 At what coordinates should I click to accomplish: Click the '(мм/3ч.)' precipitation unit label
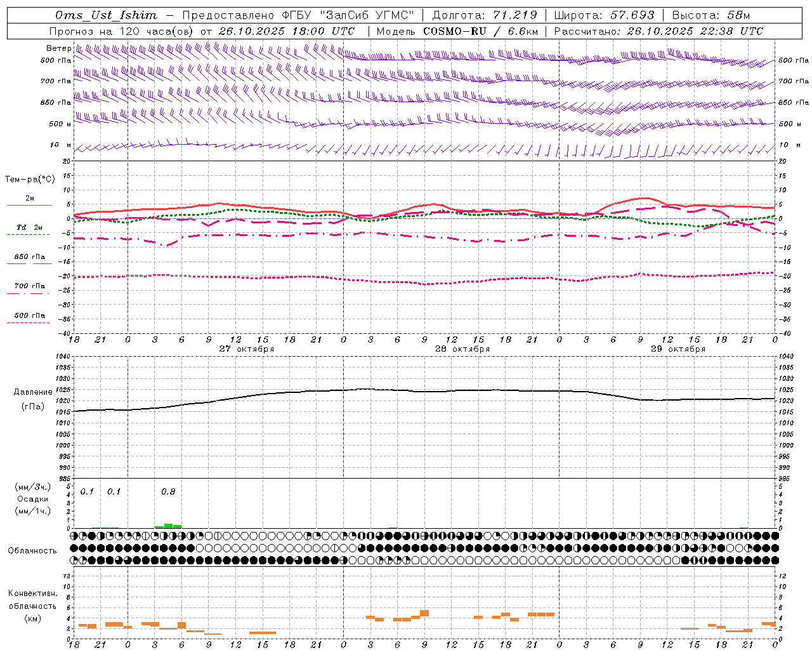pyautogui.click(x=33, y=487)
